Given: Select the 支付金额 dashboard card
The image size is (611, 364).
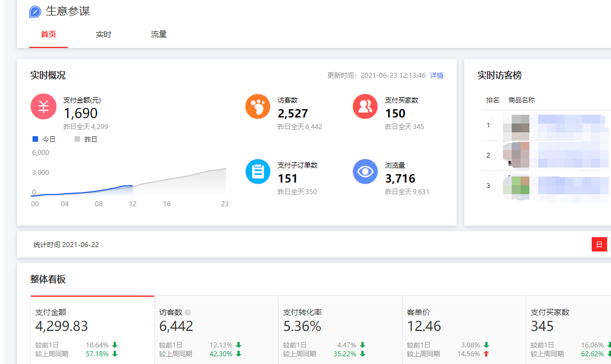Looking at the screenshot, I should [x=92, y=330].
